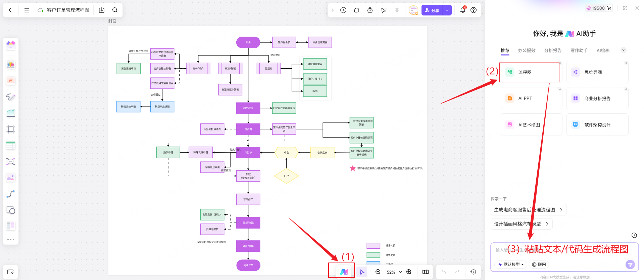This screenshot has height=280, width=644.
Task: Toggle the 联网 web access option
Action: (539, 265)
